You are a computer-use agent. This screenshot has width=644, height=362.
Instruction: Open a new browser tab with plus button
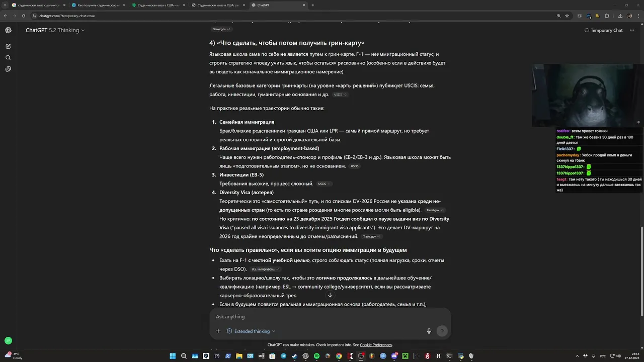coord(313,5)
